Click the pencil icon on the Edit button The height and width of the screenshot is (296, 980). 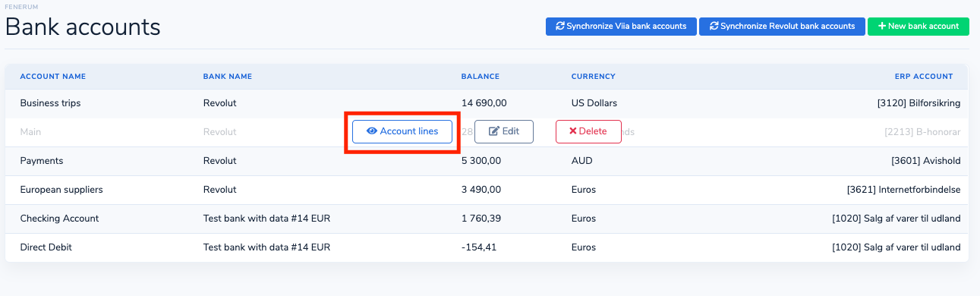tap(494, 131)
